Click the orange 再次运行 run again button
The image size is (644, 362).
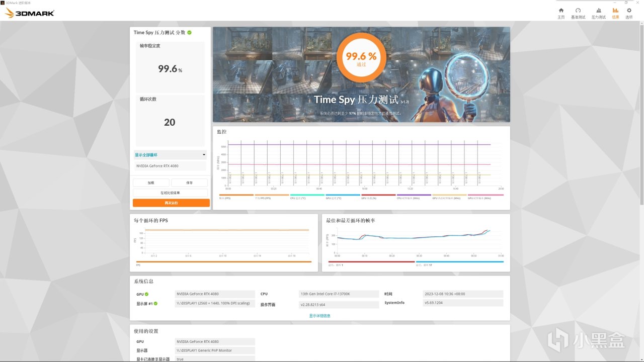(171, 203)
